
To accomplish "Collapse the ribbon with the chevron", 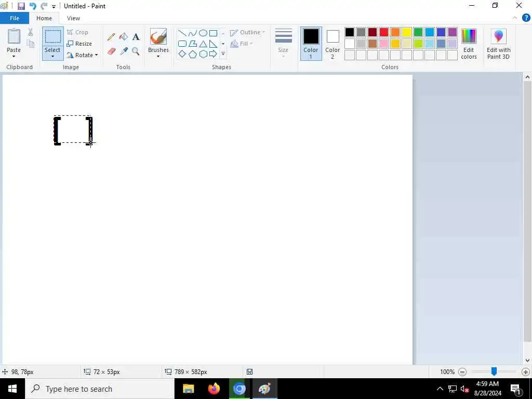I will (x=515, y=18).
